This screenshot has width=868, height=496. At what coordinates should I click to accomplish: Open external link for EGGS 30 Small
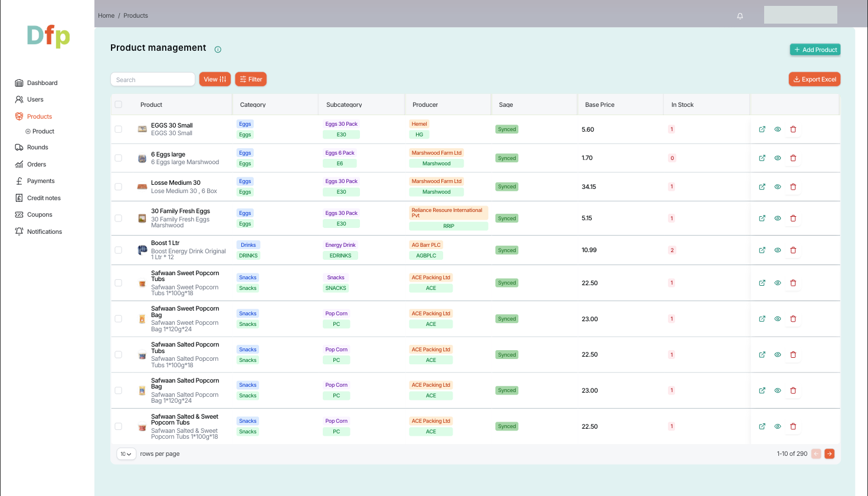(x=762, y=129)
